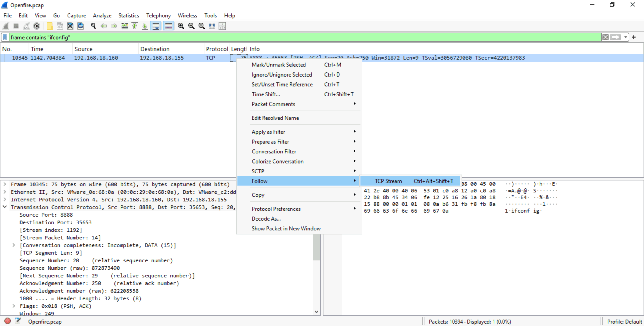Open capture file properties icon in status bar
The width and height of the screenshot is (644, 326).
[x=18, y=321]
